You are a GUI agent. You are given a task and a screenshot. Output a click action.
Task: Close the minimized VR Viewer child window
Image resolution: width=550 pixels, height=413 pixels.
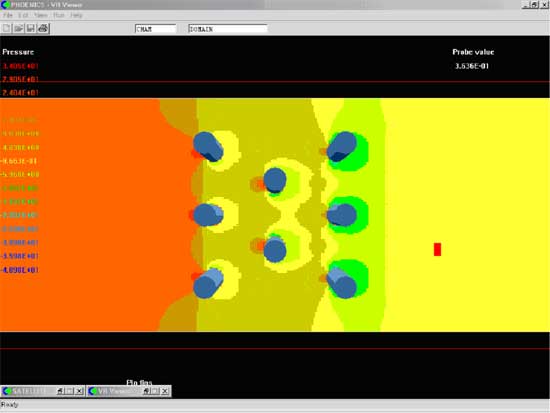tap(165, 391)
